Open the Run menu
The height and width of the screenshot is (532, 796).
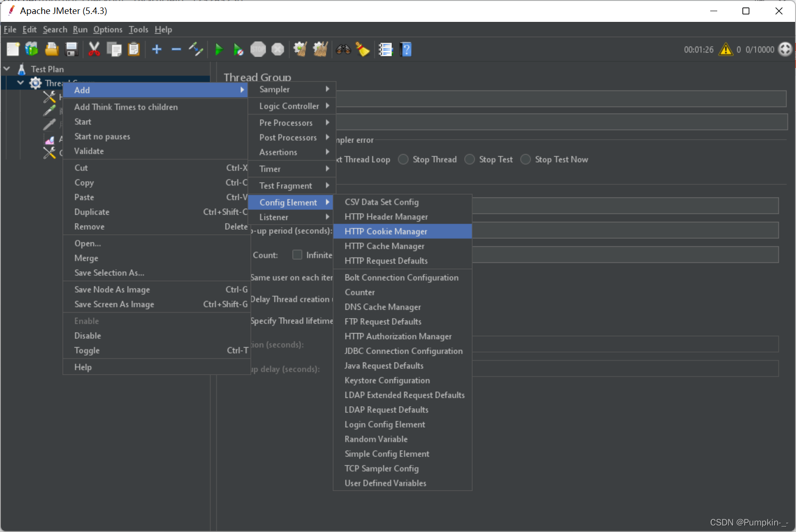pos(80,29)
